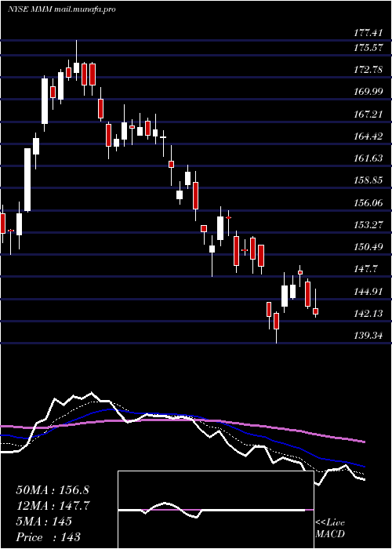
Task: Click the 147.7 price axis label
Action: 365,269
